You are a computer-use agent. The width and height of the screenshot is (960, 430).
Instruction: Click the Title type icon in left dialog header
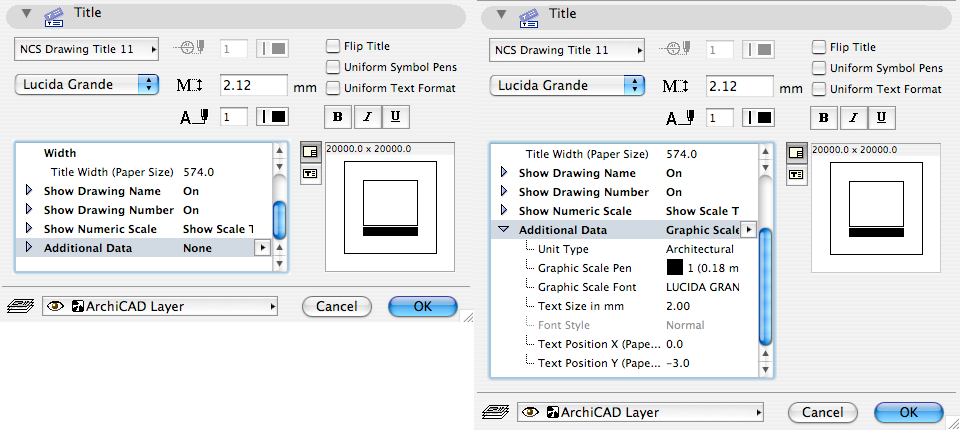[54, 17]
